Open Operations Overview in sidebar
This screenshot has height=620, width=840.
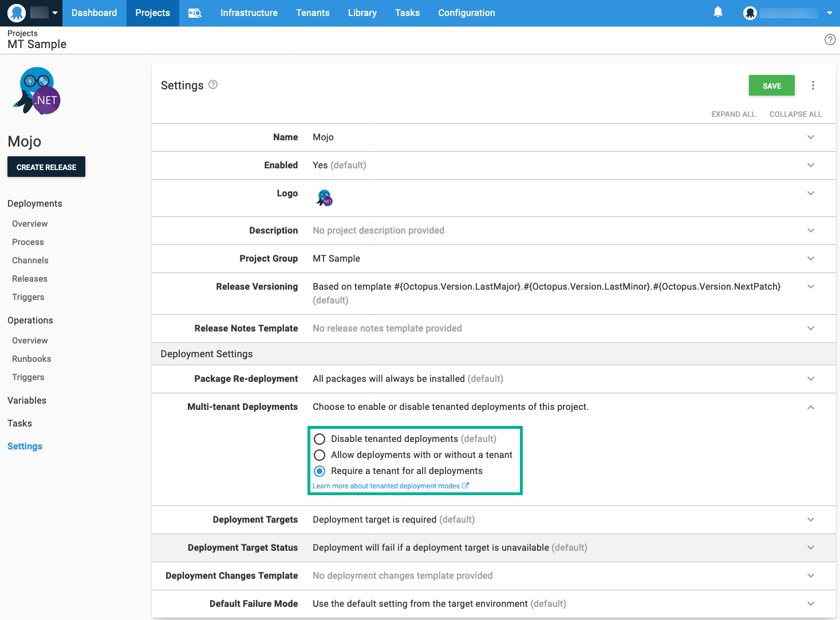30,341
